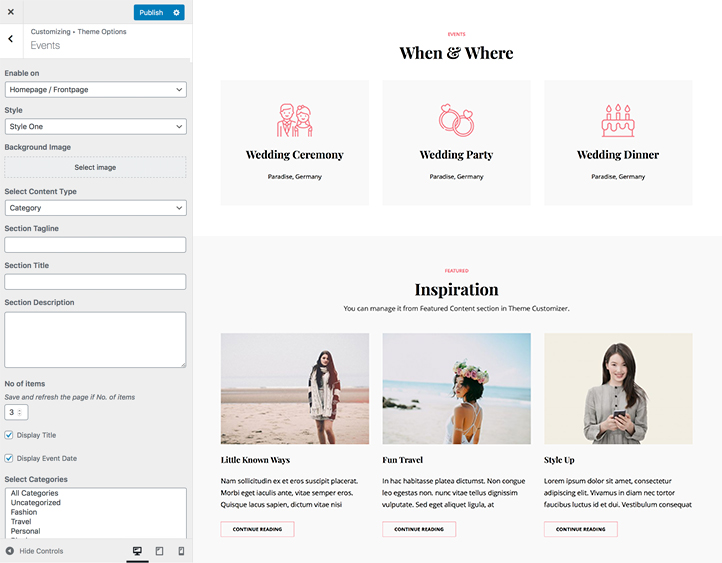This screenshot has width=722, height=563.
Task: Click the Wedding Ceremony couple icon
Action: click(295, 120)
